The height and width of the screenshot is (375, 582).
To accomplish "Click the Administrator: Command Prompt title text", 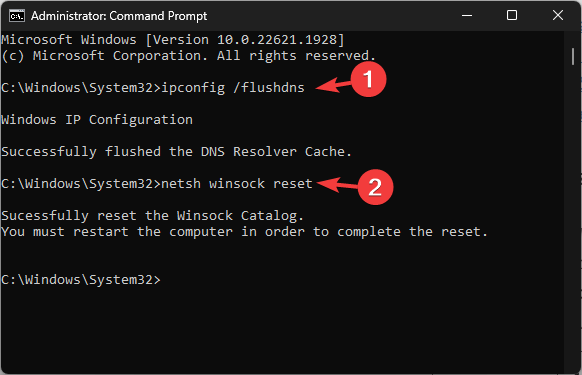I will pyautogui.click(x=119, y=16).
